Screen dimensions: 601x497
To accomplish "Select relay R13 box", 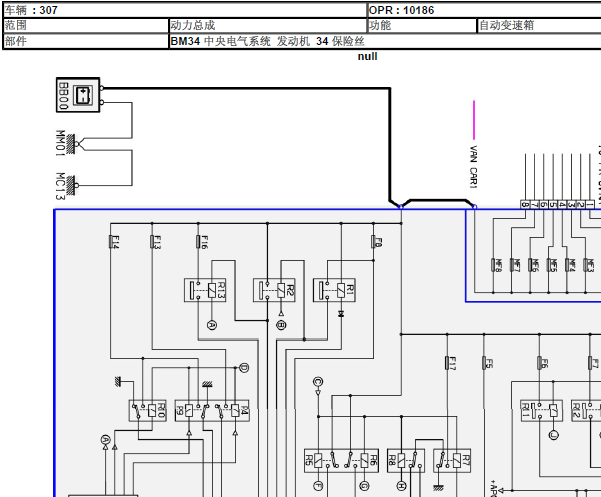I will [205, 290].
